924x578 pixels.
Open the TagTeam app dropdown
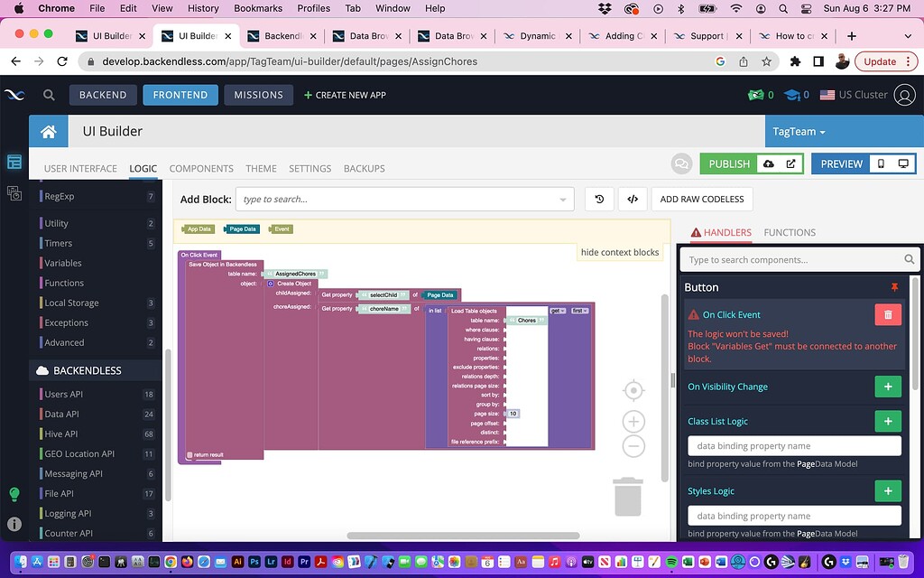(x=799, y=131)
